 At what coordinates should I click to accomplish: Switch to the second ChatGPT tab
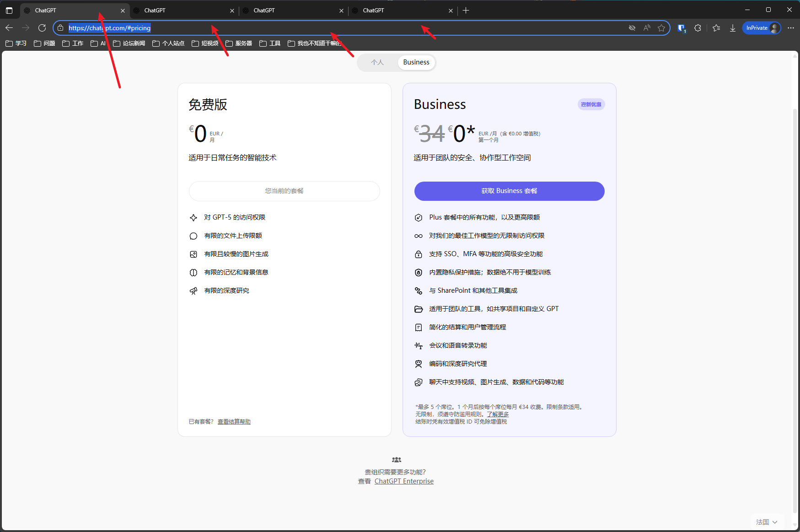183,11
